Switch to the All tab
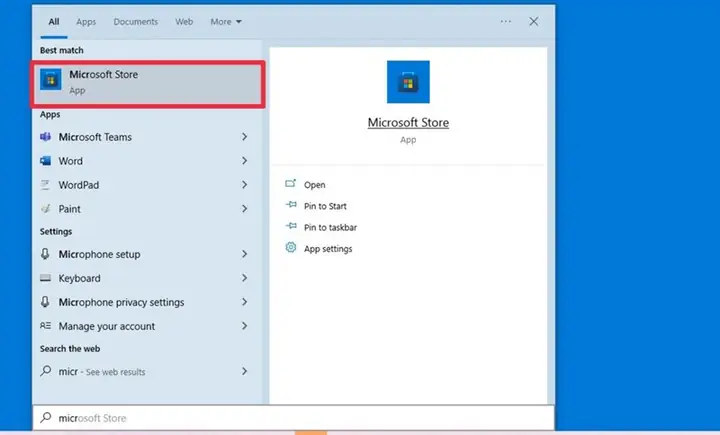The height and width of the screenshot is (435, 720). click(x=54, y=22)
